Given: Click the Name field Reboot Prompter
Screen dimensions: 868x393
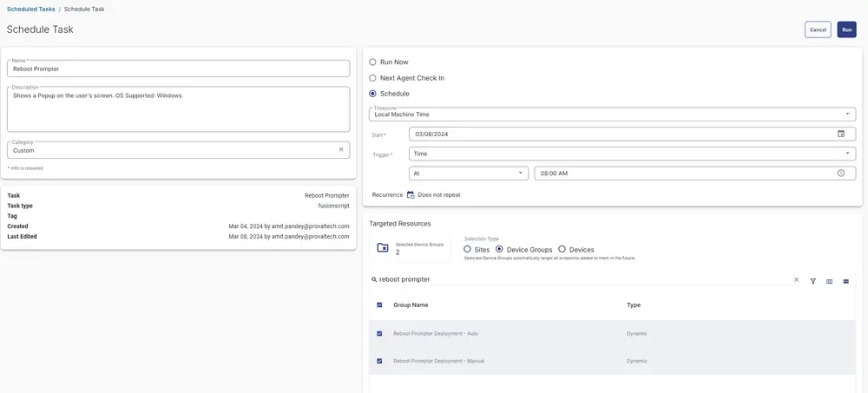Looking at the screenshot, I should pos(178,69).
